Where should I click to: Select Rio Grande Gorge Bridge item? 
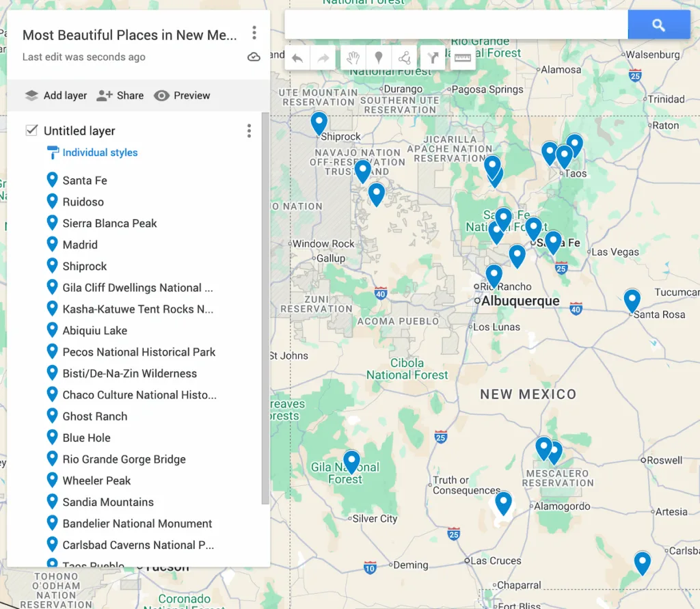point(124,459)
